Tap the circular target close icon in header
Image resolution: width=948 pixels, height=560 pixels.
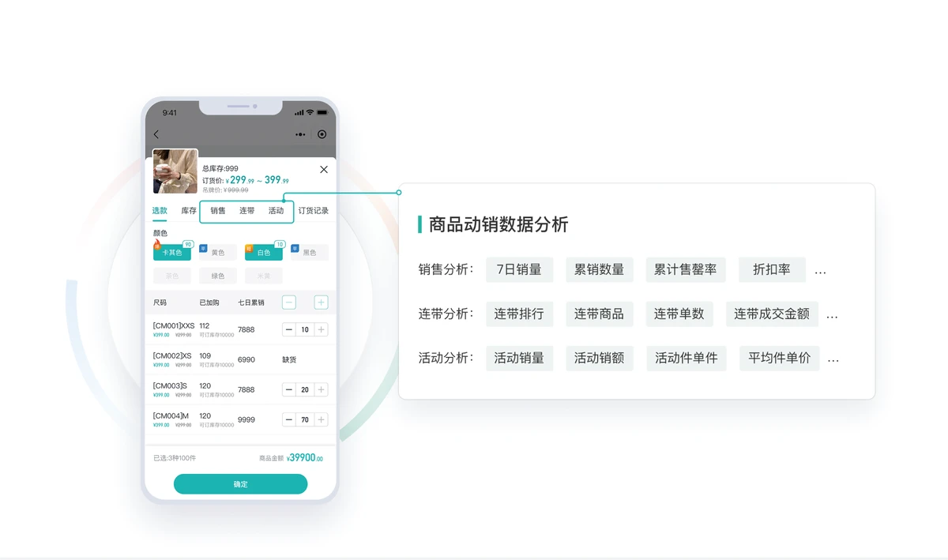322,134
